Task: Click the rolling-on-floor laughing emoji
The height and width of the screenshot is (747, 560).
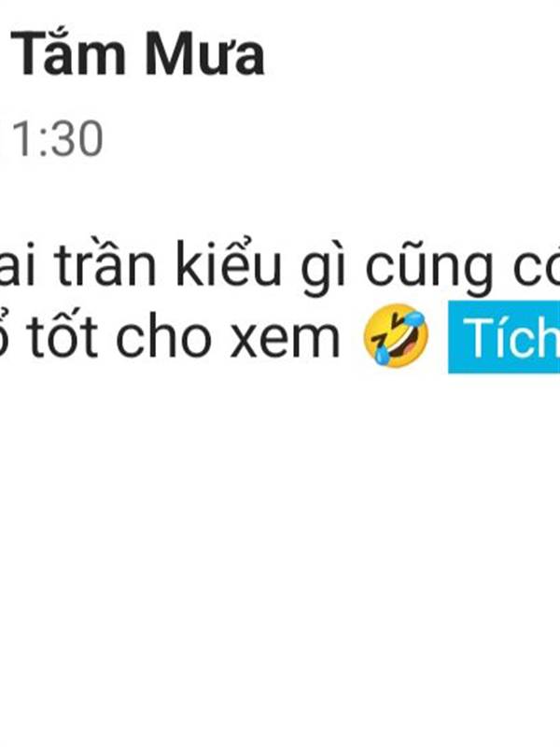Action: point(396,334)
